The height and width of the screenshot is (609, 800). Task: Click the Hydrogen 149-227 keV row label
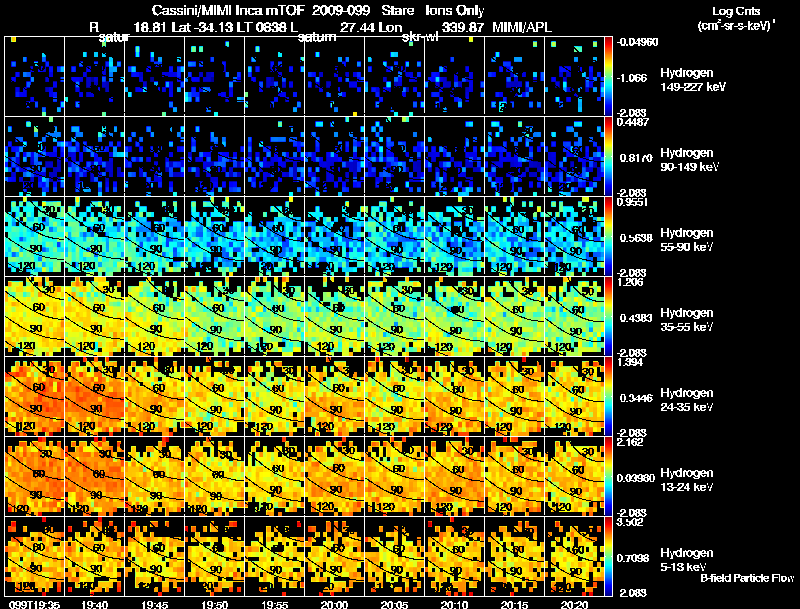(693, 80)
